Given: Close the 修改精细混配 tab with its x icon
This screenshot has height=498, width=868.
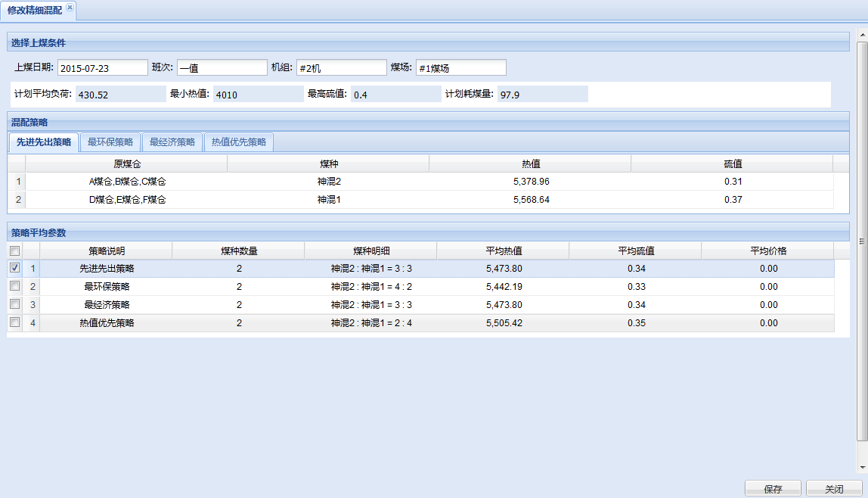Looking at the screenshot, I should (70, 7).
